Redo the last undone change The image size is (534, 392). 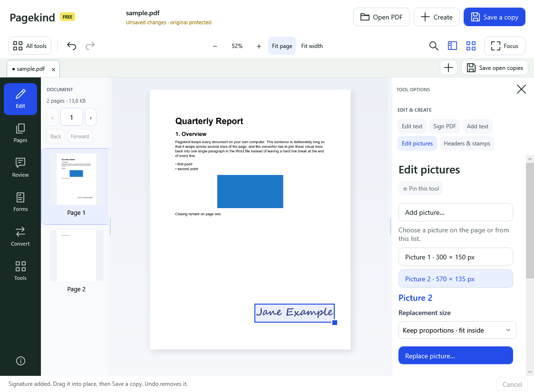tap(90, 46)
